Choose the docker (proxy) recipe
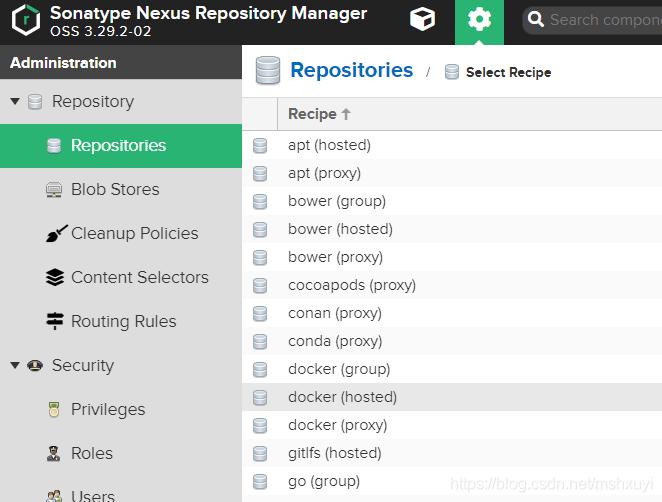This screenshot has width=662, height=502. point(452,425)
